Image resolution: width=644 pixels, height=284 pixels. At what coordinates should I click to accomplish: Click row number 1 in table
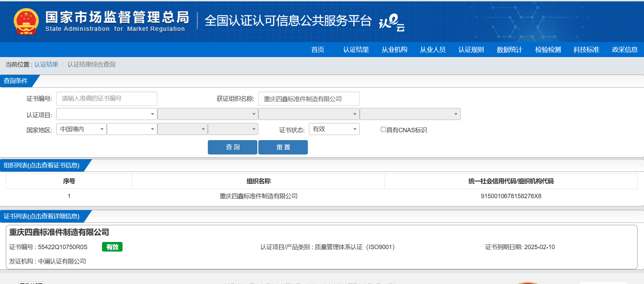[69, 196]
